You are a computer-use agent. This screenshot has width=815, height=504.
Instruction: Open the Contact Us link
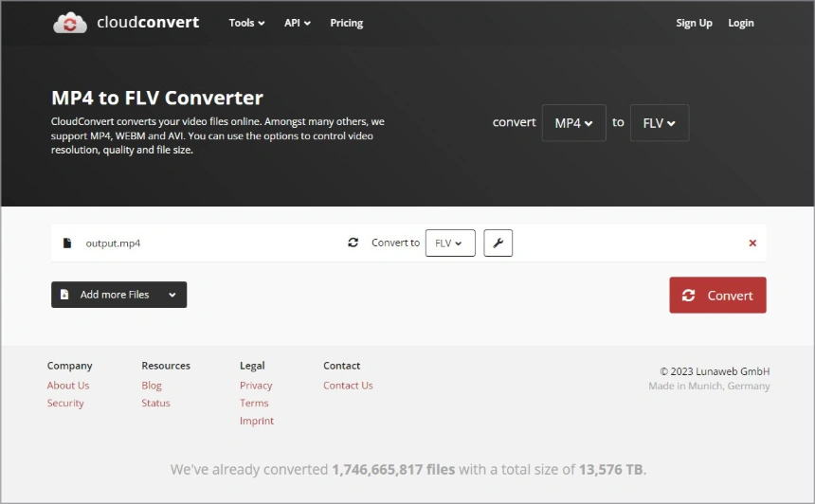pos(348,386)
